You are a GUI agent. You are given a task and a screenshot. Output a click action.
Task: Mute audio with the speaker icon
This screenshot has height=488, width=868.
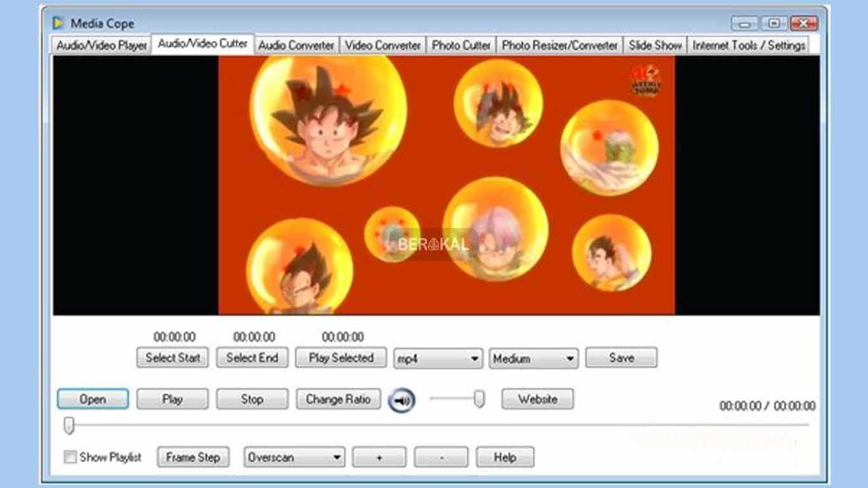click(402, 400)
